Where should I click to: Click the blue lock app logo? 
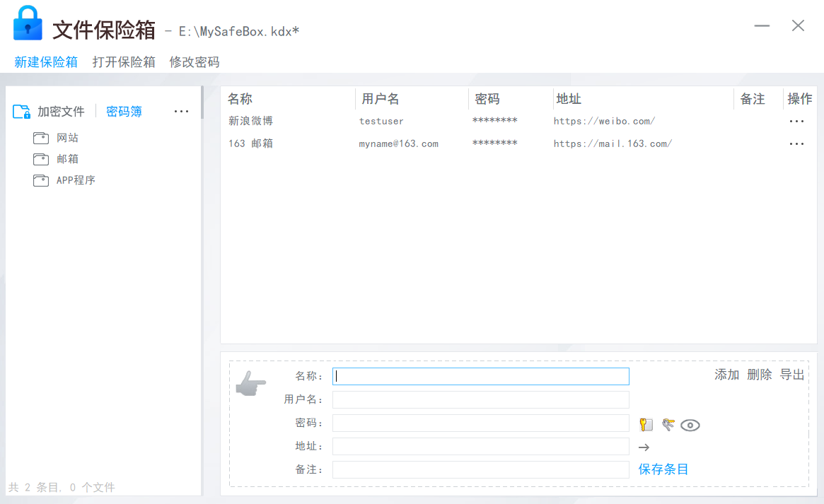28,23
